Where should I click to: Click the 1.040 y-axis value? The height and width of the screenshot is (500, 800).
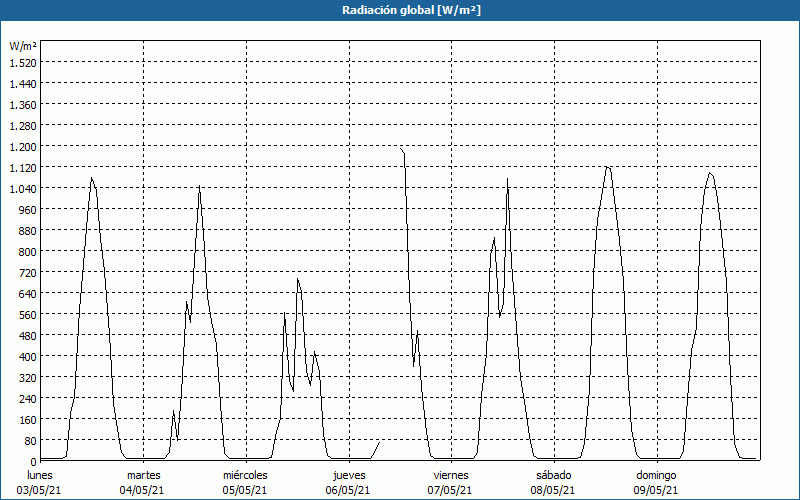point(23,189)
